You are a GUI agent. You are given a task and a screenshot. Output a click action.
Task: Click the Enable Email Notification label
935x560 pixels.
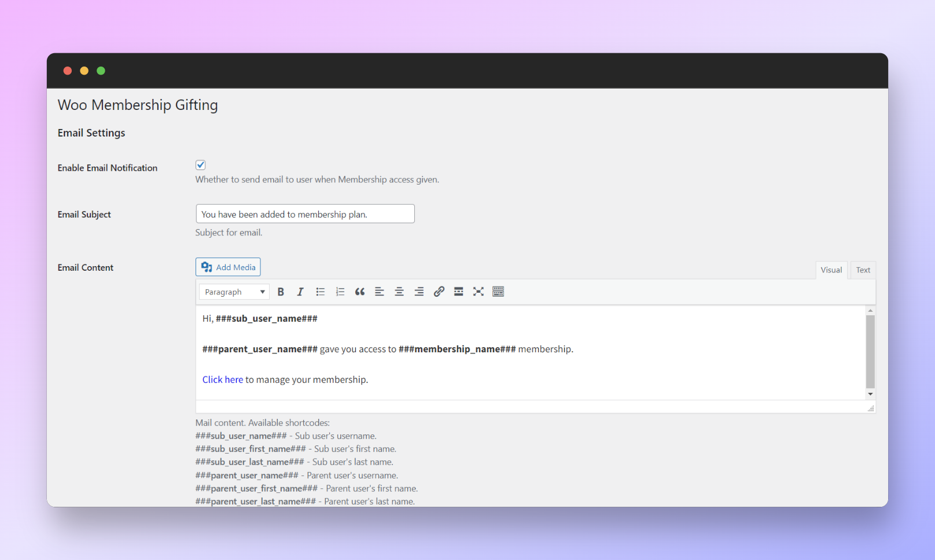tap(108, 168)
